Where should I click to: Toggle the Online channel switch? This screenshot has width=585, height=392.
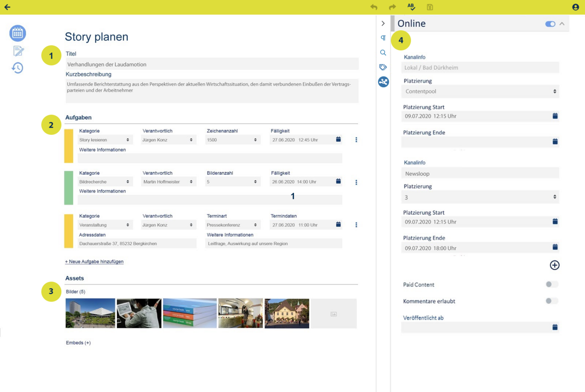click(x=550, y=24)
